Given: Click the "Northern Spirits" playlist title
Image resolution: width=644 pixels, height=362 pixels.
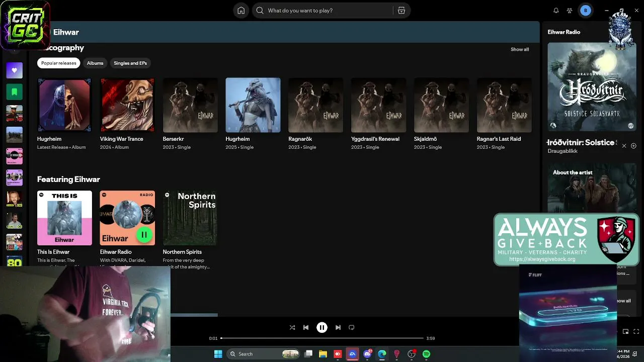Looking at the screenshot, I should pos(182,252).
